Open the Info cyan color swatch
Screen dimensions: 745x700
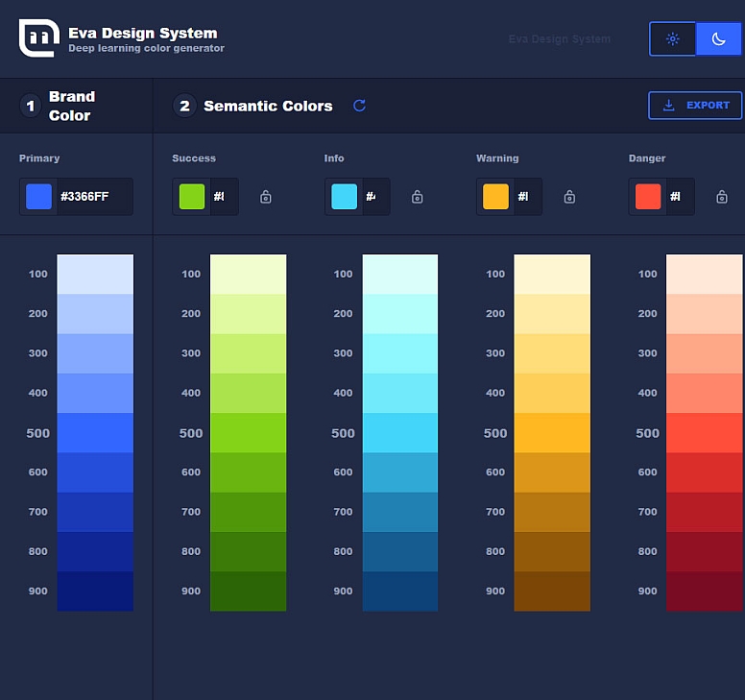pyautogui.click(x=344, y=197)
